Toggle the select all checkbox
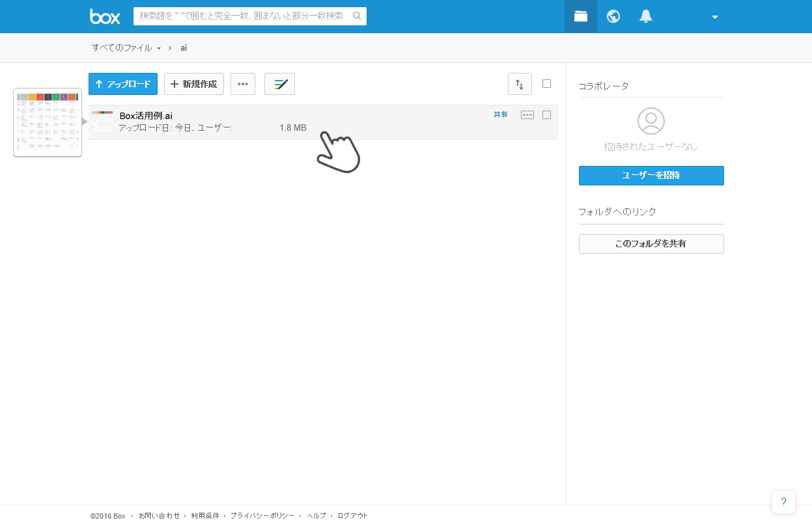Screen dimensions: 812x527 546,84
